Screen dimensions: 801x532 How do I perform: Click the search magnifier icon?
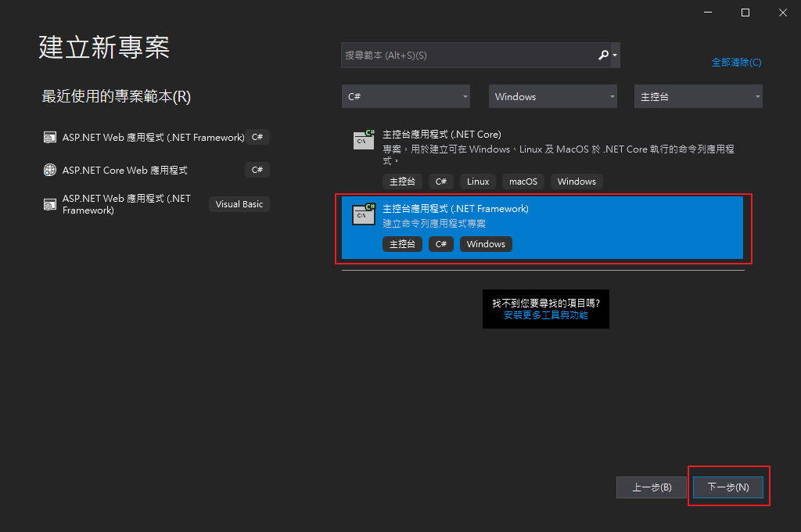point(604,55)
